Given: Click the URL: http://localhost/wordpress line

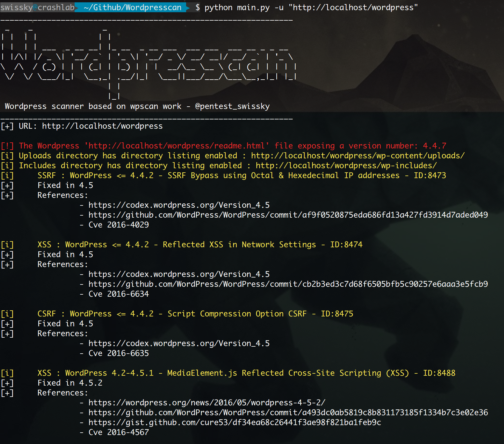Looking at the screenshot, I should [82, 126].
